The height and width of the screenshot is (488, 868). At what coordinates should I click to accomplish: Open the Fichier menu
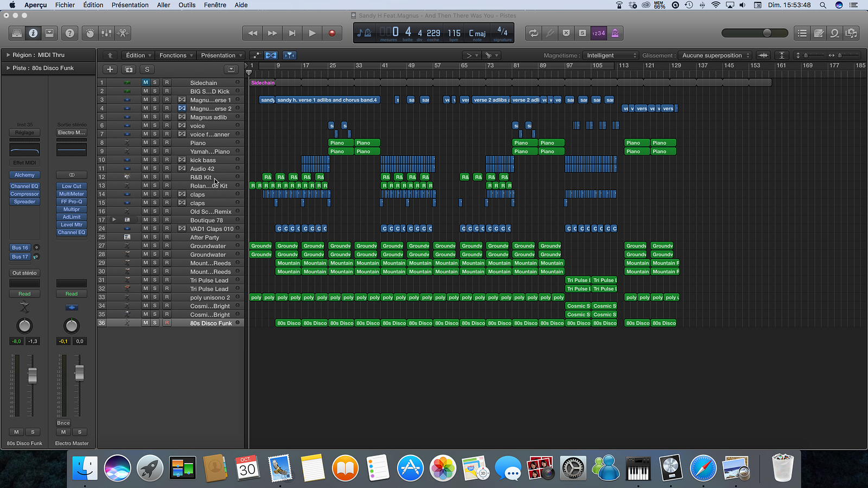(x=65, y=5)
